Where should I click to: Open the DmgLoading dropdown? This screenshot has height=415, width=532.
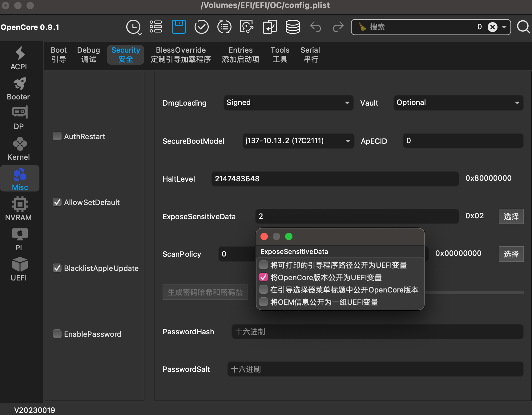288,103
